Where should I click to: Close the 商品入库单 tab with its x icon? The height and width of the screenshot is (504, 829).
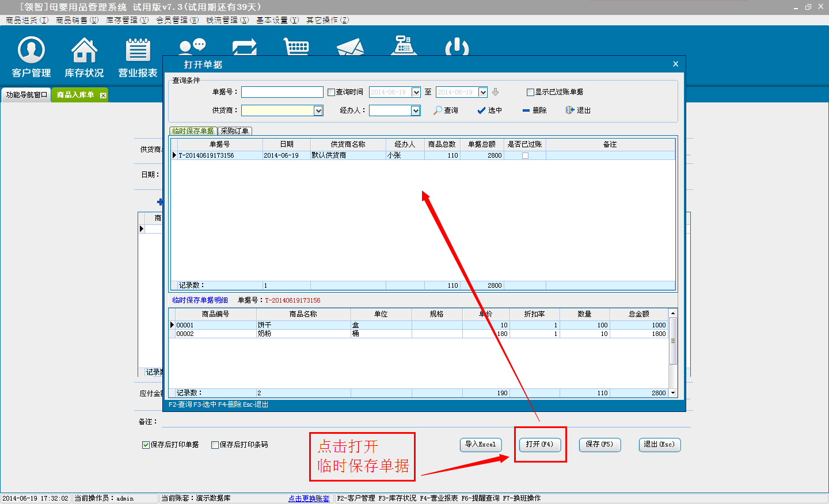(x=103, y=96)
